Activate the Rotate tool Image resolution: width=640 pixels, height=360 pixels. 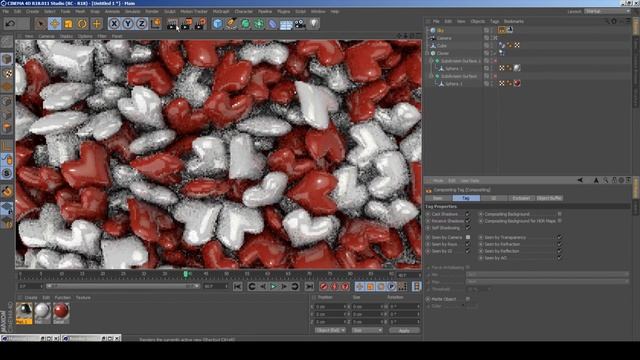82,24
